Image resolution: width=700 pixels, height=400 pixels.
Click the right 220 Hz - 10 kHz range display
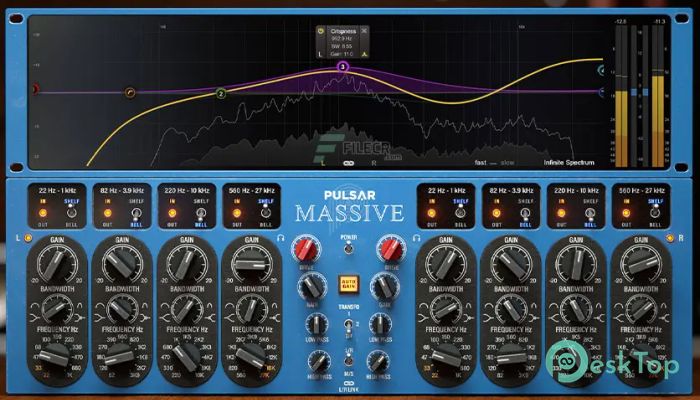click(576, 191)
